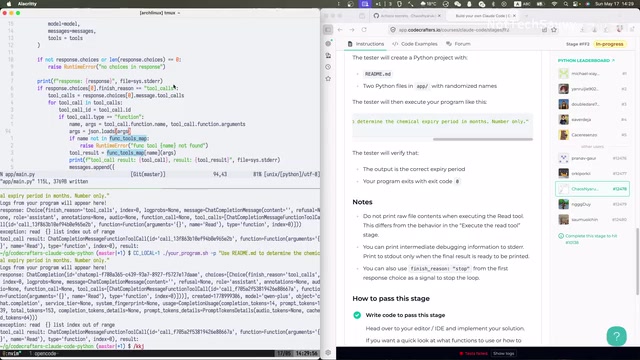Viewport: 640px width, 360px height.
Task: Open a new browser tab
Action: 527,16
